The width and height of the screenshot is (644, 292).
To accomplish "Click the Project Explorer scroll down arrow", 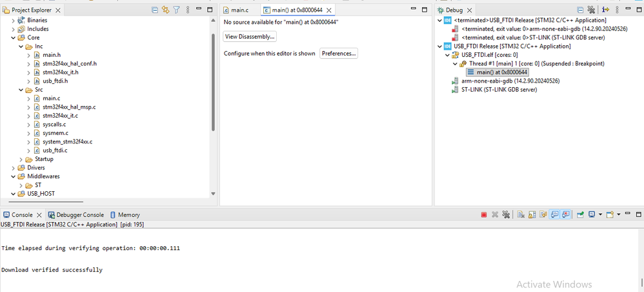I will point(213,194).
